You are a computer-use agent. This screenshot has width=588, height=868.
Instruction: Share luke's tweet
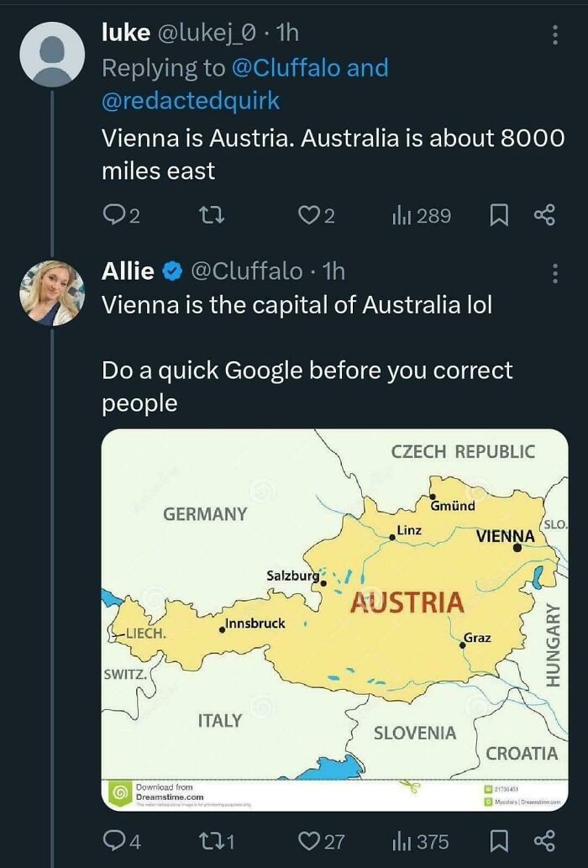(x=544, y=215)
